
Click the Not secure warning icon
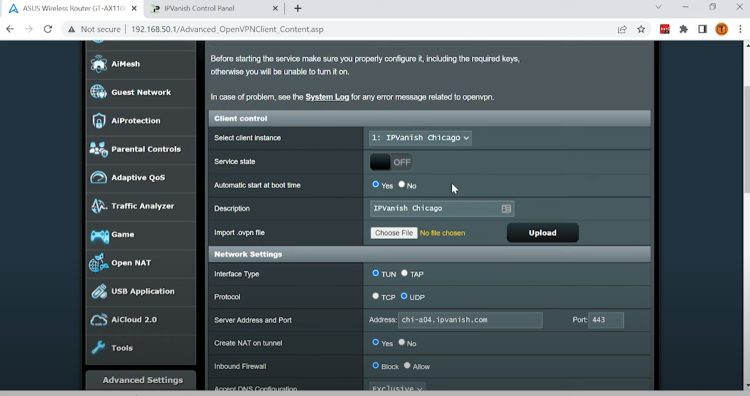[x=71, y=29]
